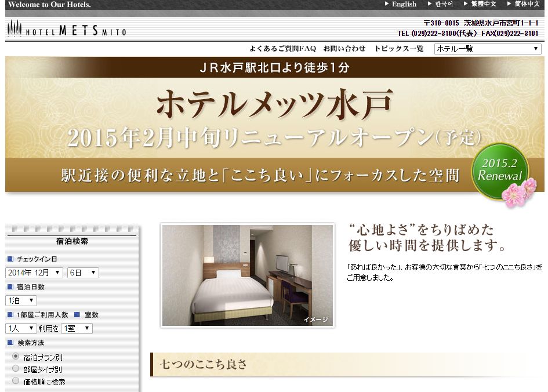Click the address 茨城県水戸市宮町1-1-1
The height and width of the screenshot is (392, 548).
point(501,23)
